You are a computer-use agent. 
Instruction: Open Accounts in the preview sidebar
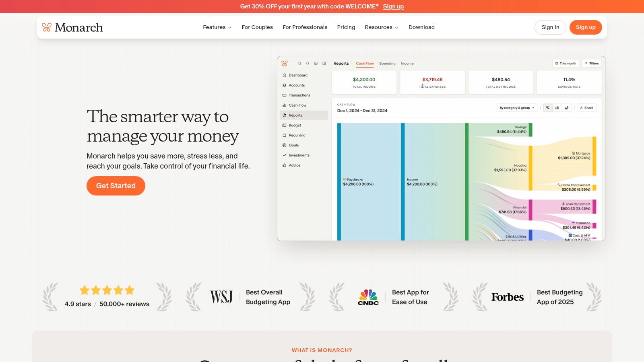304,85
